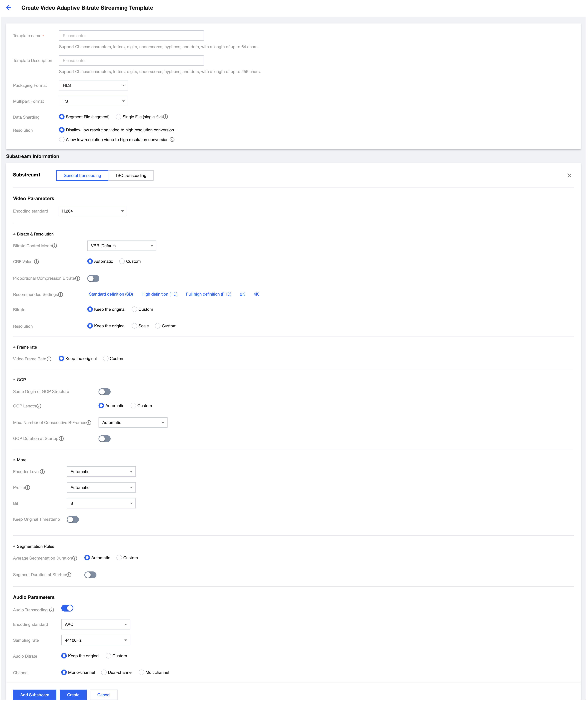
Task: Click Encoder Level info icon
Action: pos(42,472)
